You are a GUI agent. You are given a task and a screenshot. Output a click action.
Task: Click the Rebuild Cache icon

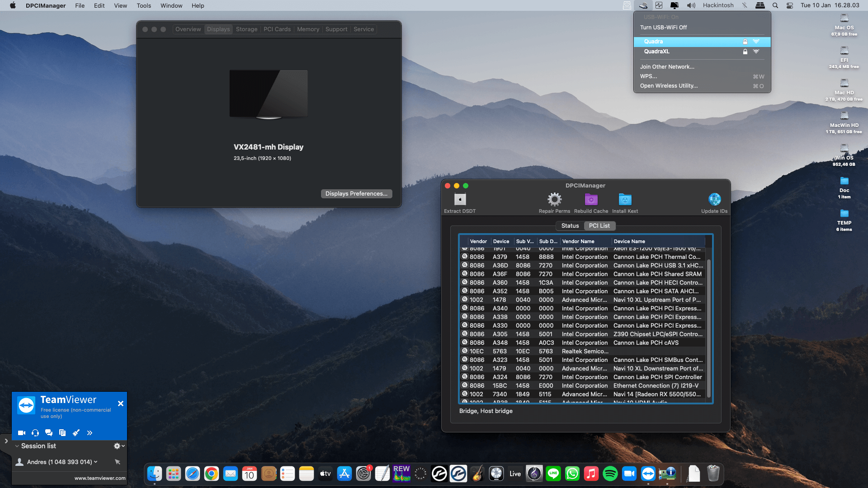(591, 199)
